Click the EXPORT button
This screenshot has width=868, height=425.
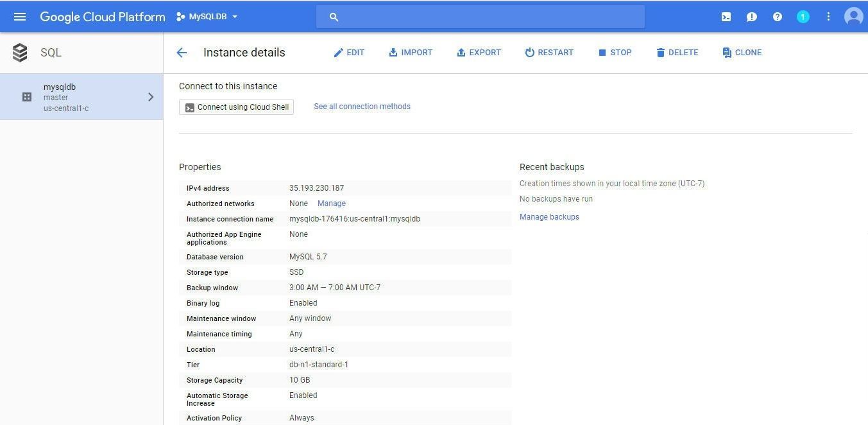coord(479,53)
